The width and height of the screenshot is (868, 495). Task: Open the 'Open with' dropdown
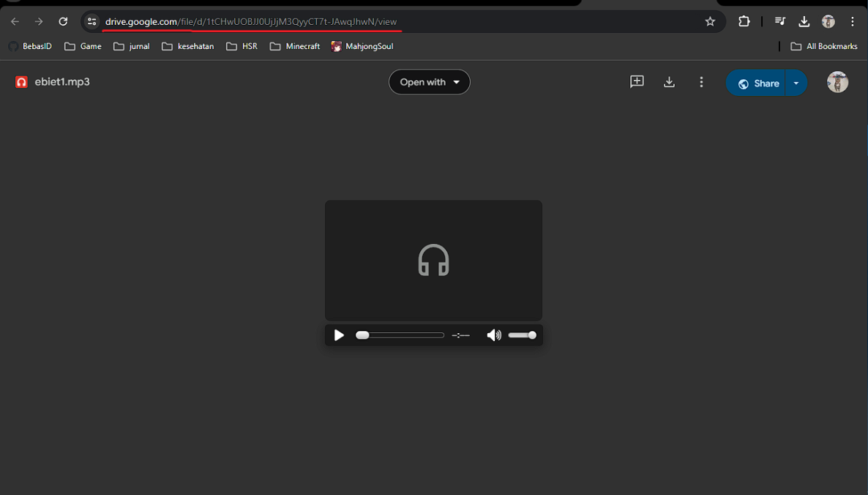pos(429,82)
